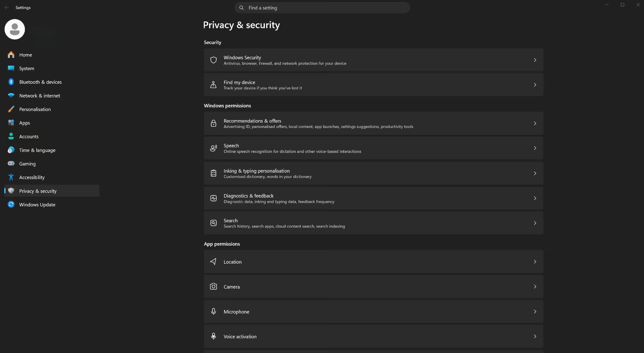644x353 pixels.
Task: Open Camera permissions
Action: tap(374, 286)
